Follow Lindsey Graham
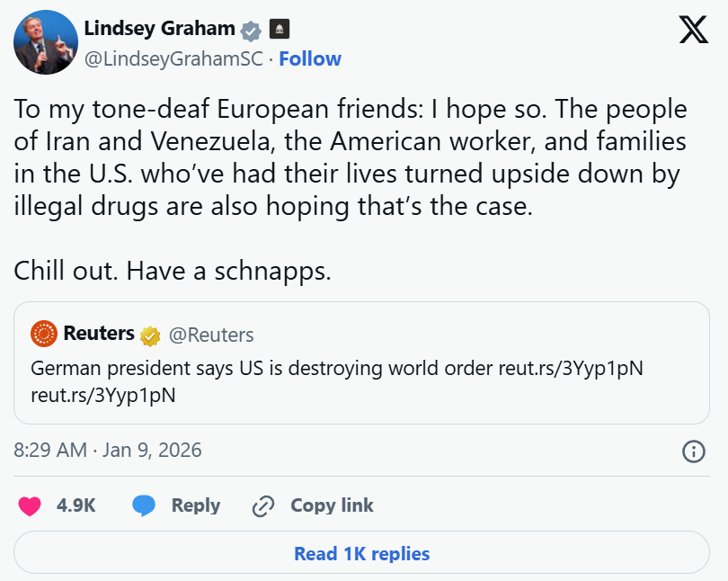Image resolution: width=728 pixels, height=581 pixels. [310, 59]
